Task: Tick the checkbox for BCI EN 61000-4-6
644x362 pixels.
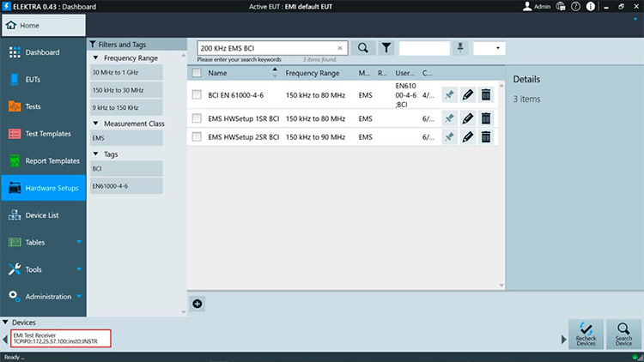Action: point(197,94)
